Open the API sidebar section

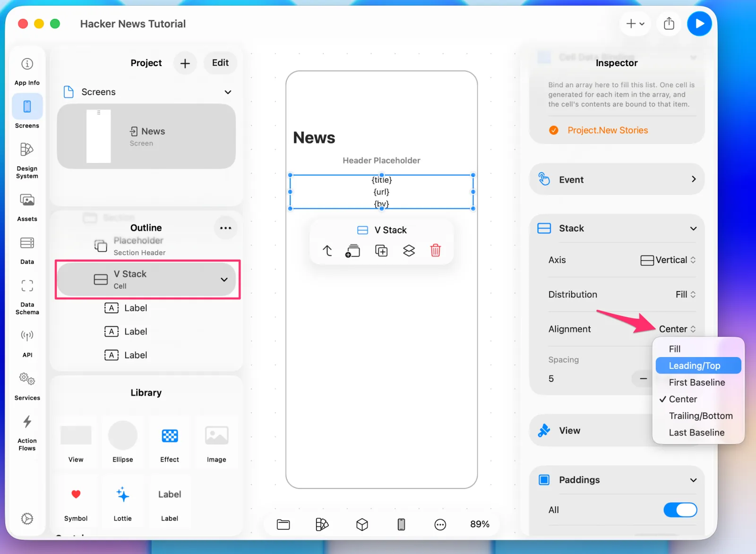(27, 343)
